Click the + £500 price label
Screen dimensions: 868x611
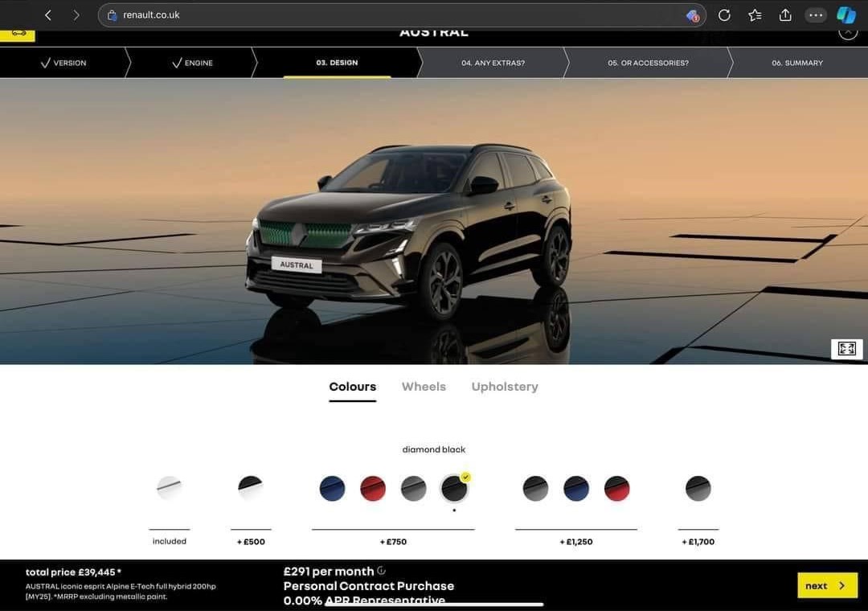point(251,542)
